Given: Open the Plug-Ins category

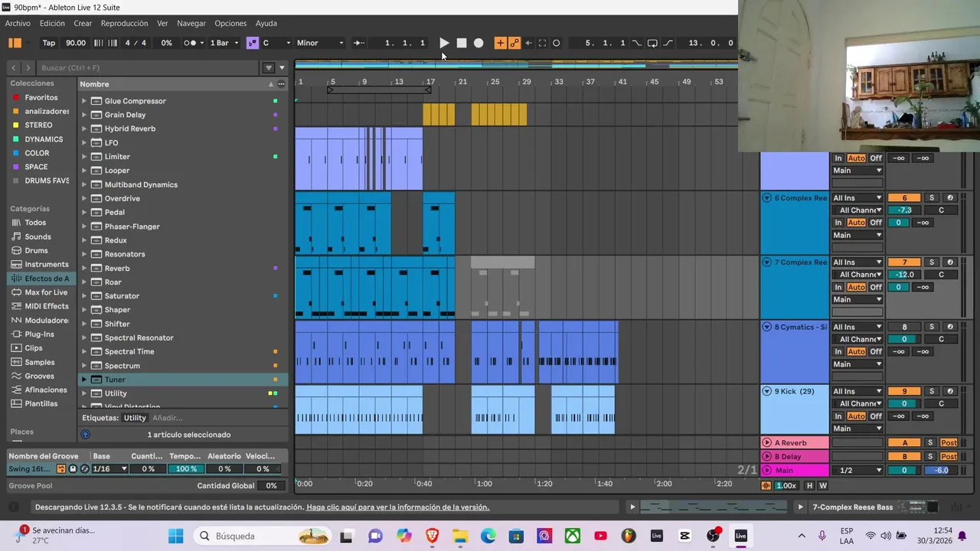Looking at the screenshot, I should coord(39,334).
